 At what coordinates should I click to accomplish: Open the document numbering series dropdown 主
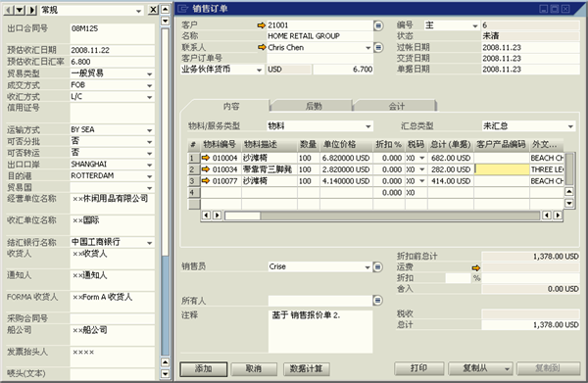click(475, 25)
